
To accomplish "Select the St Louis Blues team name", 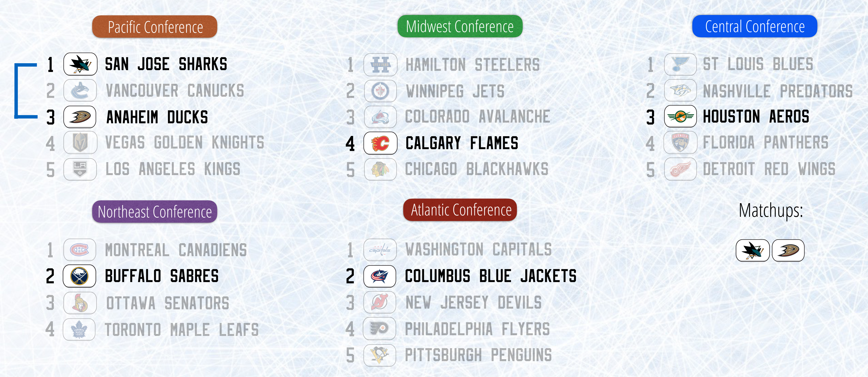I will [758, 64].
